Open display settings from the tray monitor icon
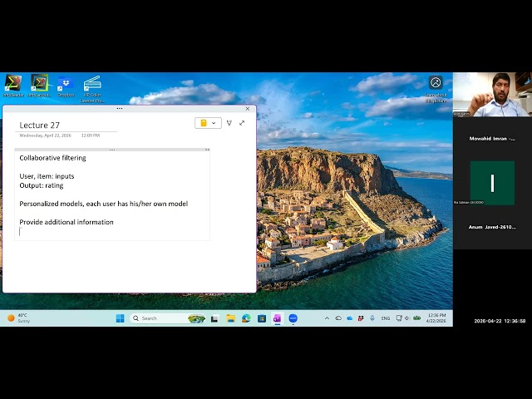This screenshot has width=532, height=399. click(x=399, y=318)
